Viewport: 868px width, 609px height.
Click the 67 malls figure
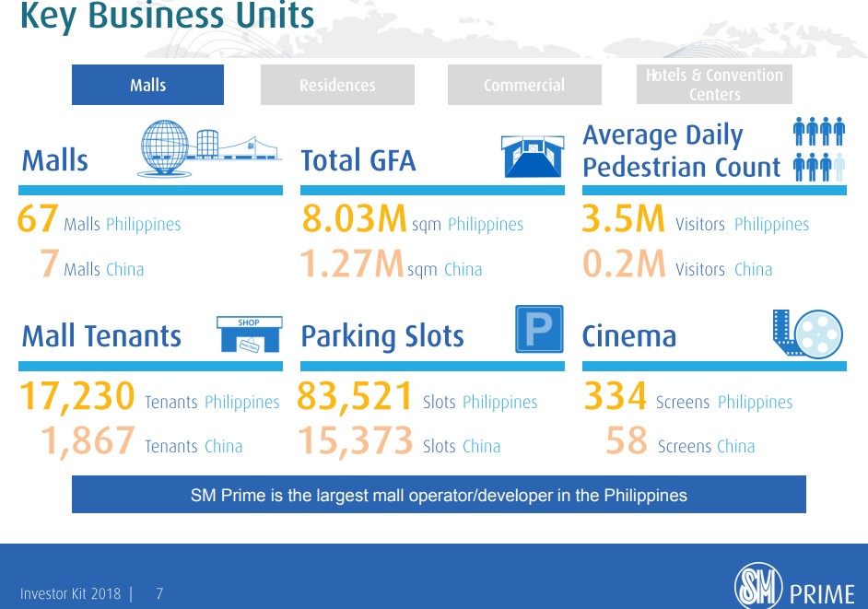point(38,218)
